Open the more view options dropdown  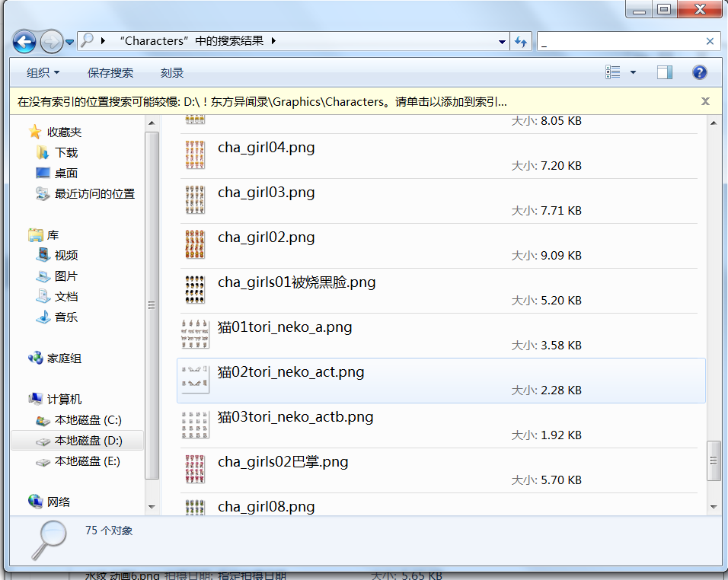633,72
